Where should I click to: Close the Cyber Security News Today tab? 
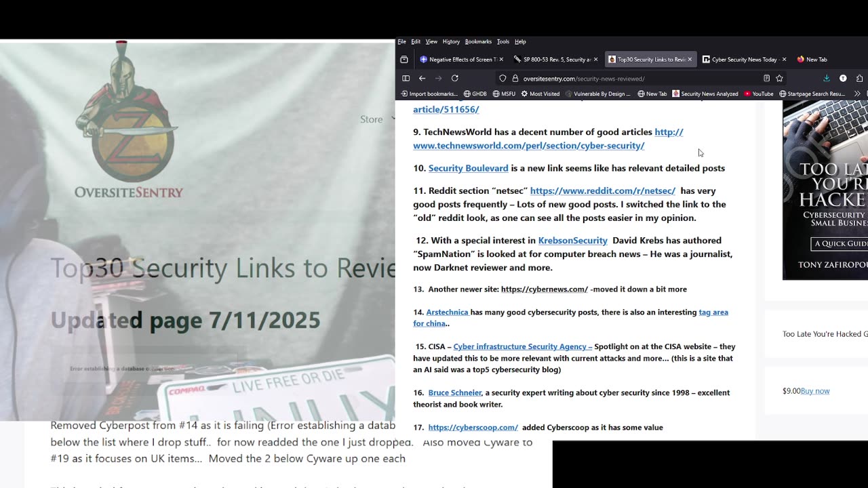[784, 60]
